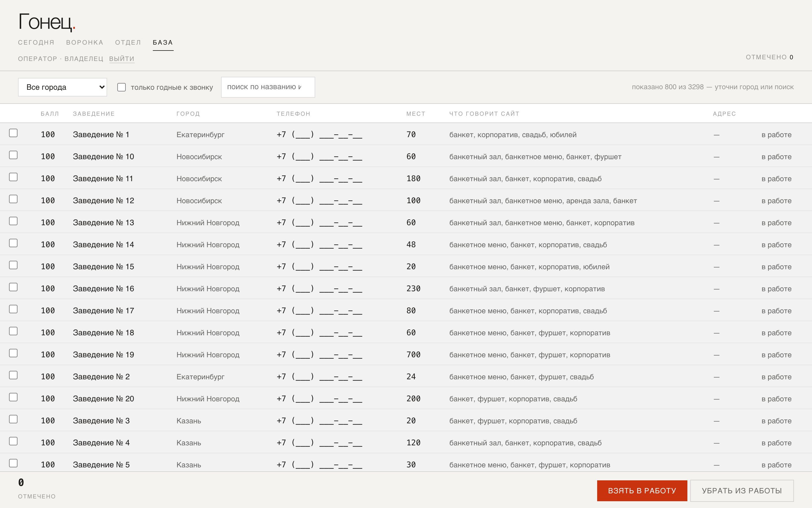Viewport: 812px width, 508px height.
Task: Click the name 'Заведение № 12'
Action: pyautogui.click(x=103, y=201)
